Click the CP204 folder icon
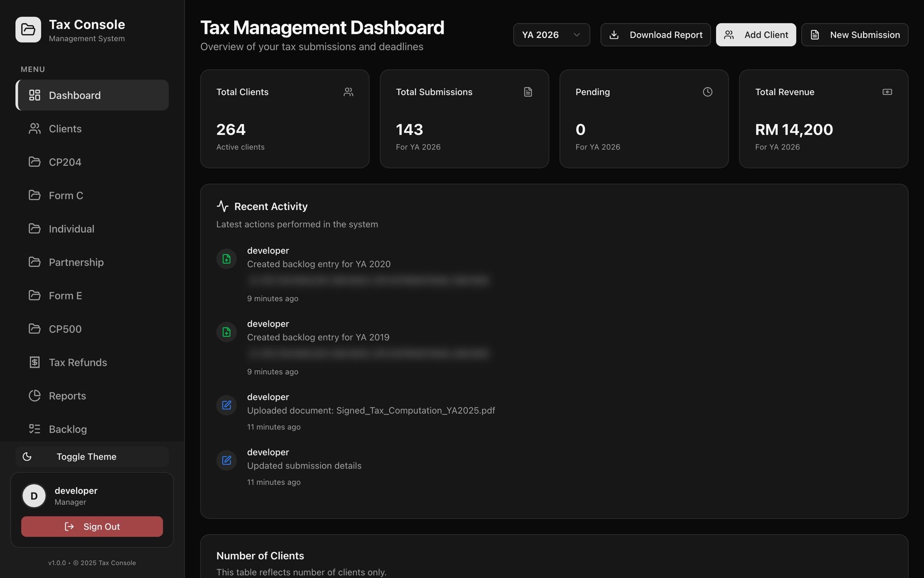 coord(35,162)
